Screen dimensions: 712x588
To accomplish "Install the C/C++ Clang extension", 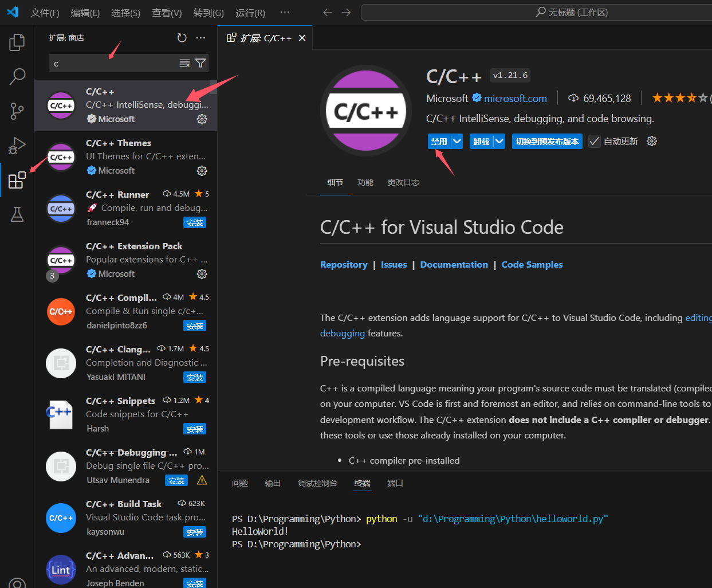I will pos(195,377).
